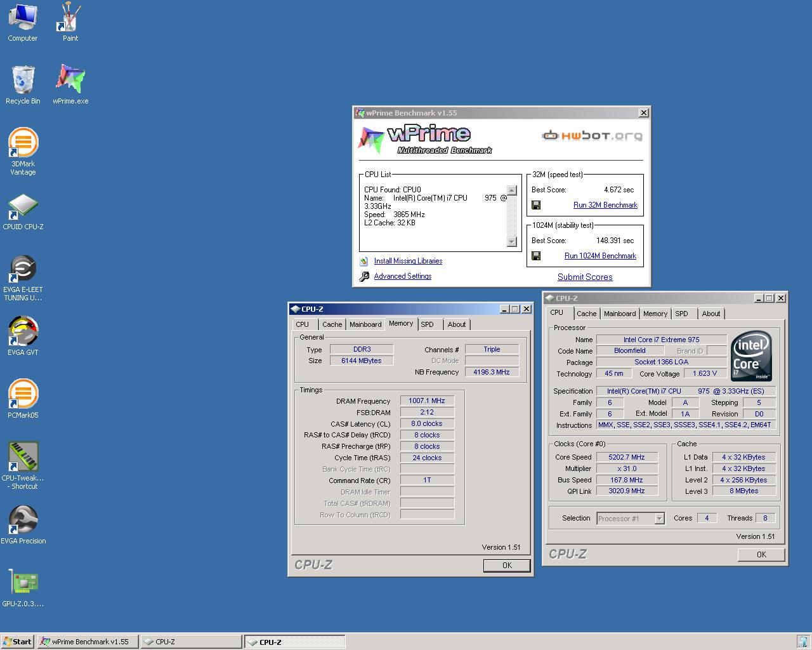Run the 1024M Benchmark

[x=600, y=256]
